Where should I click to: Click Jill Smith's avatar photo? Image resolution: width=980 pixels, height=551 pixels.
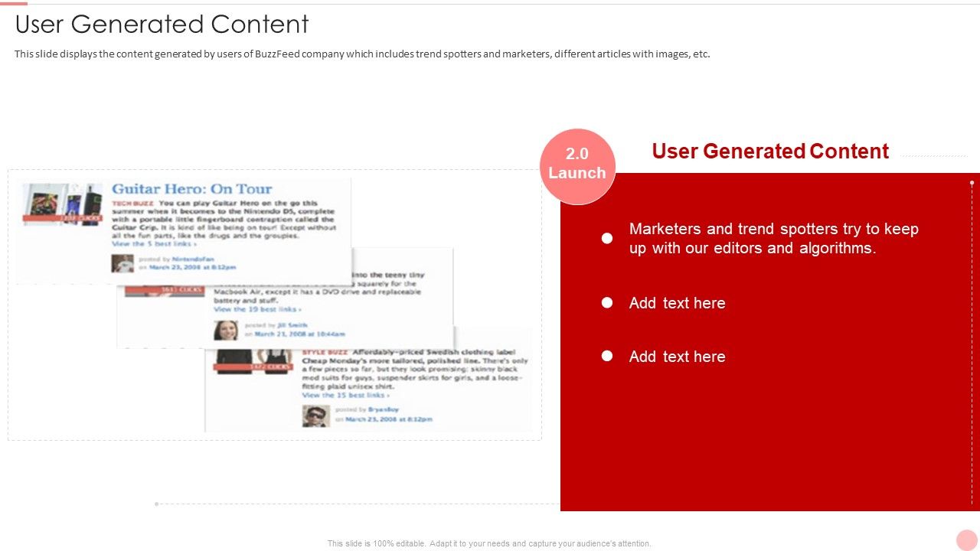point(225,330)
